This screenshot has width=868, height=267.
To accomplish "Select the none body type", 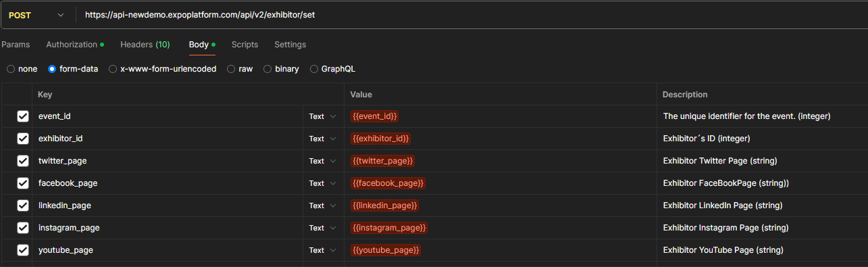I will coord(22,69).
